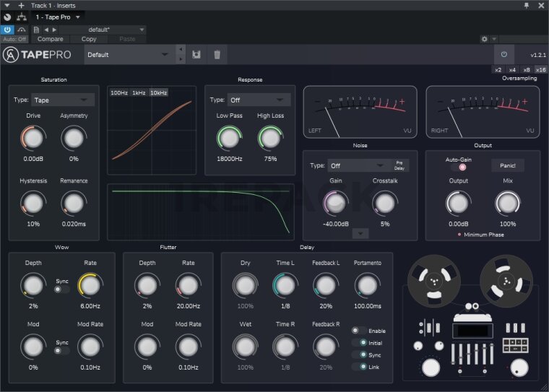
Task: Open the Noise Type dropdown
Action: pyautogui.click(x=359, y=165)
